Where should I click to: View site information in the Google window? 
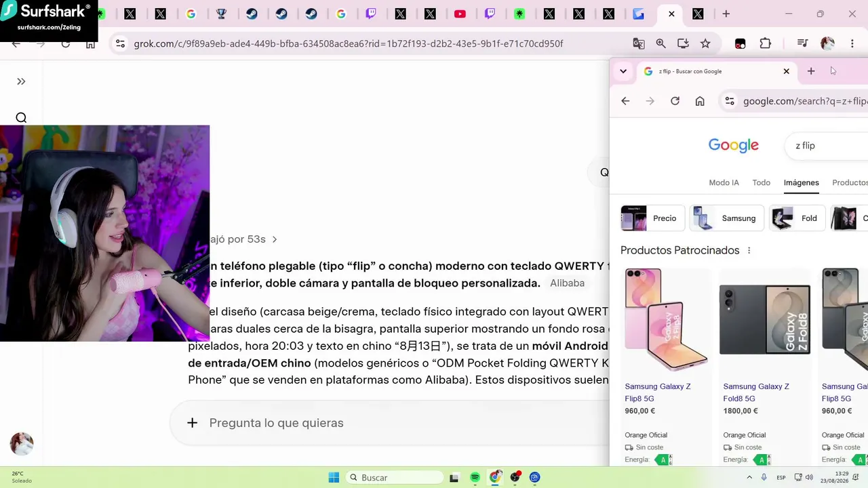click(x=730, y=101)
